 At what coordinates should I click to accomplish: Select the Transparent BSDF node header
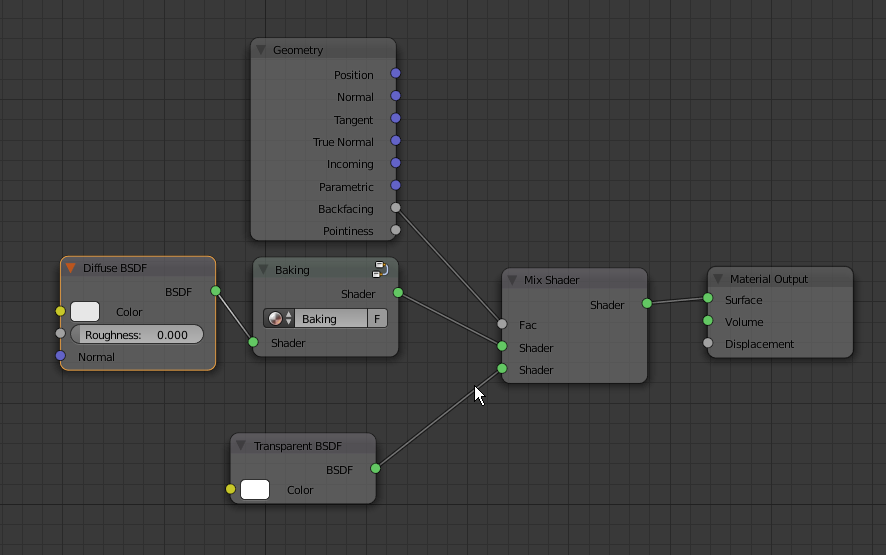(x=303, y=445)
